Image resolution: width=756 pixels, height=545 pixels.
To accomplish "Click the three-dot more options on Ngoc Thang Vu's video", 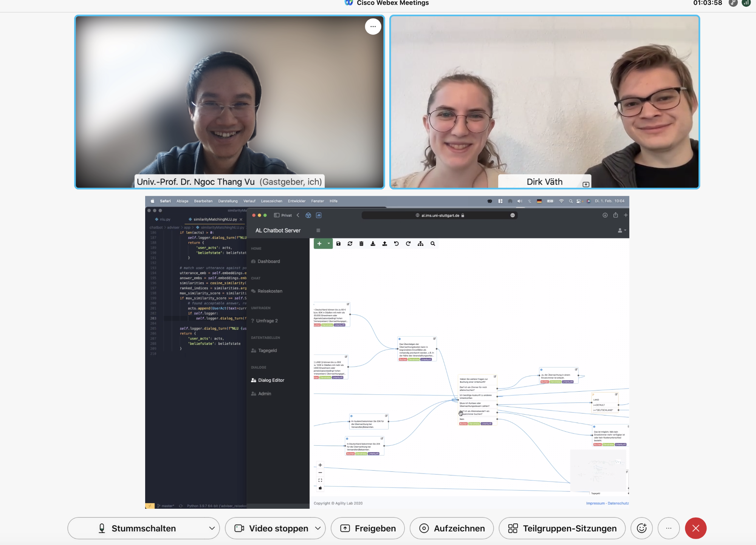I will 373,26.
